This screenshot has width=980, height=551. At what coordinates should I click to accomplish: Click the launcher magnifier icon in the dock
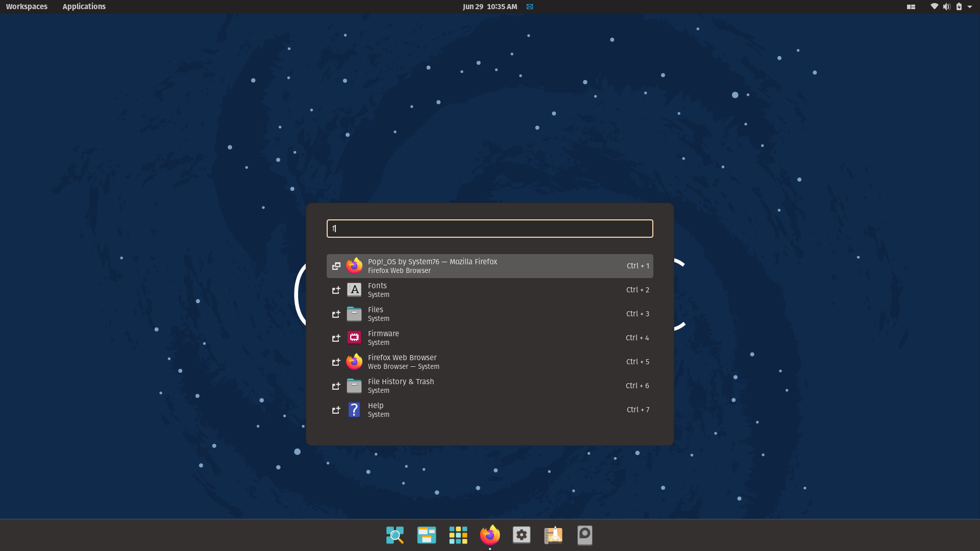[395, 535]
